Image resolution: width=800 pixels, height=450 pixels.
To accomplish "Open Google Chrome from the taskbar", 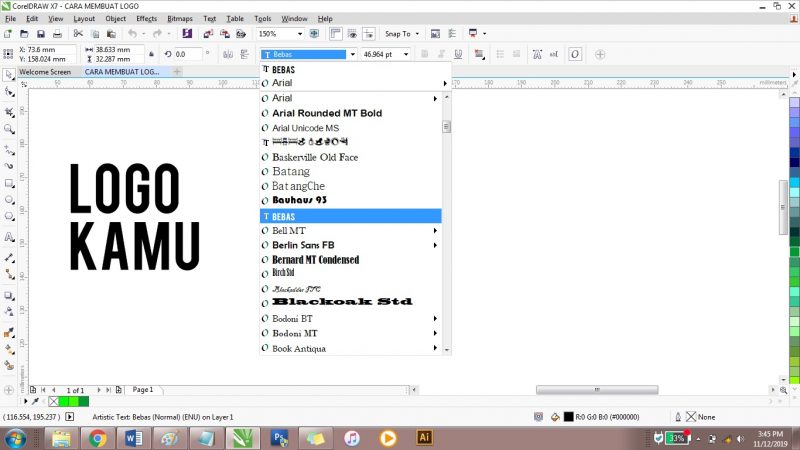I will pyautogui.click(x=97, y=438).
